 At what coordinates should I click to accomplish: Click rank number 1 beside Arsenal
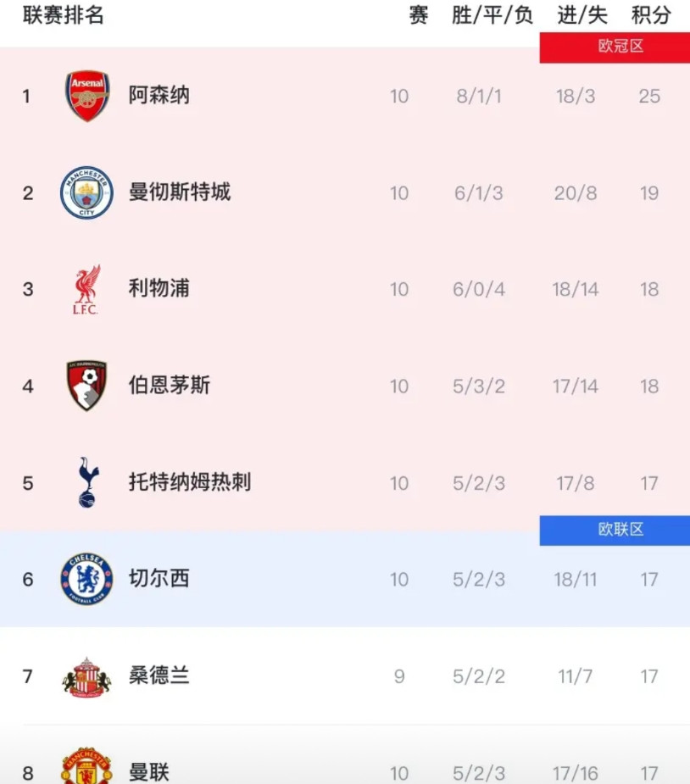27,96
